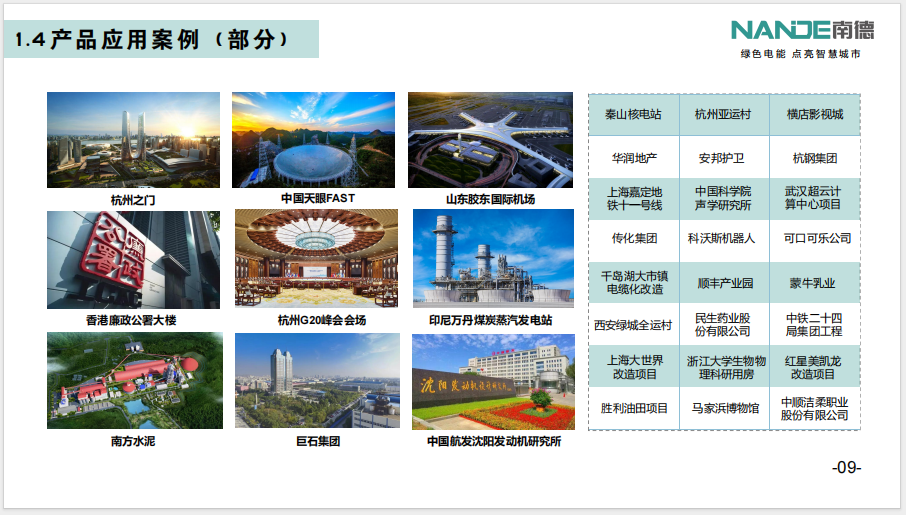Click the 横店影视城 cell
The height and width of the screenshot is (515, 906).
814,114
